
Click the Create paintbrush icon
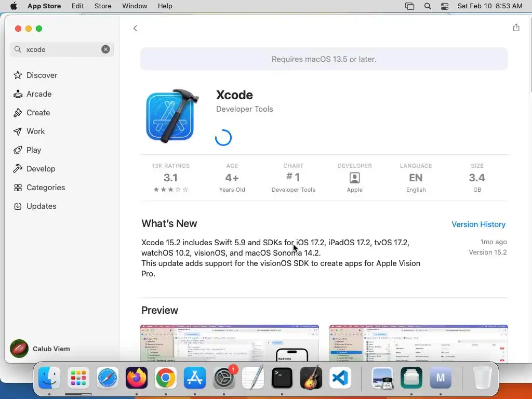18,113
